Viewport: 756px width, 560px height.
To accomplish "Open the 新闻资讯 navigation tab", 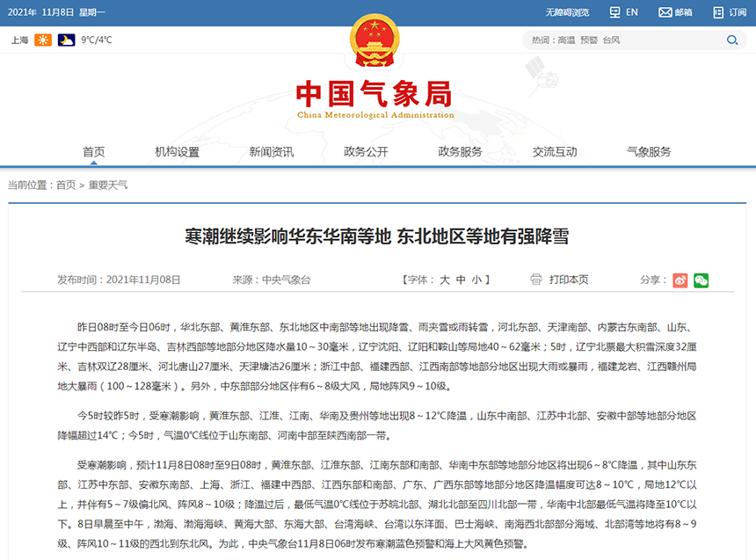I will [272, 152].
